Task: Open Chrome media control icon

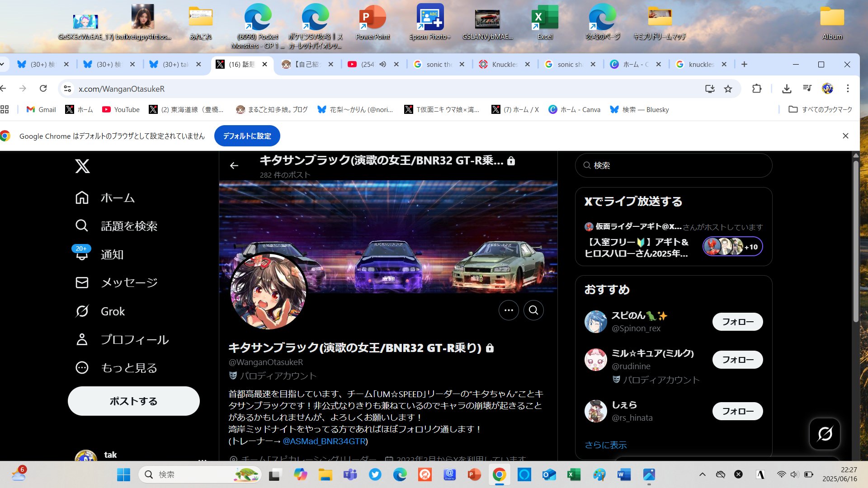Action: [807, 89]
